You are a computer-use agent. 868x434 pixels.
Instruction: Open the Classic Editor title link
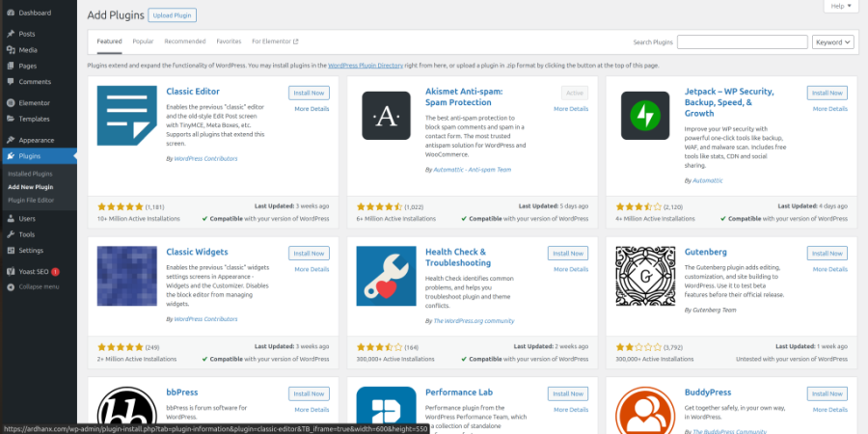click(193, 92)
